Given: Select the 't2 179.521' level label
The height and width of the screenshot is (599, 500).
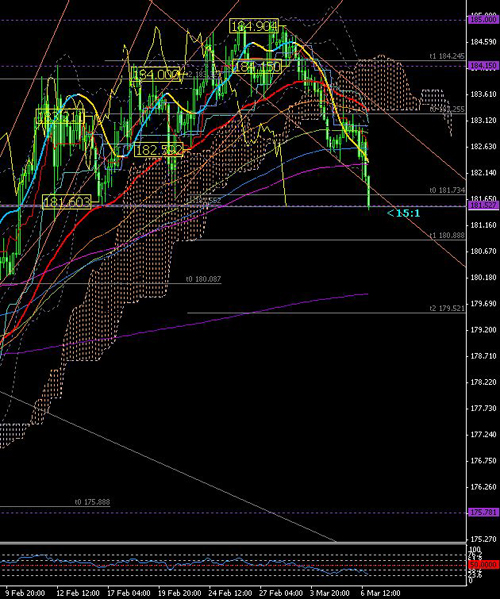Looking at the screenshot, I should click(447, 308).
